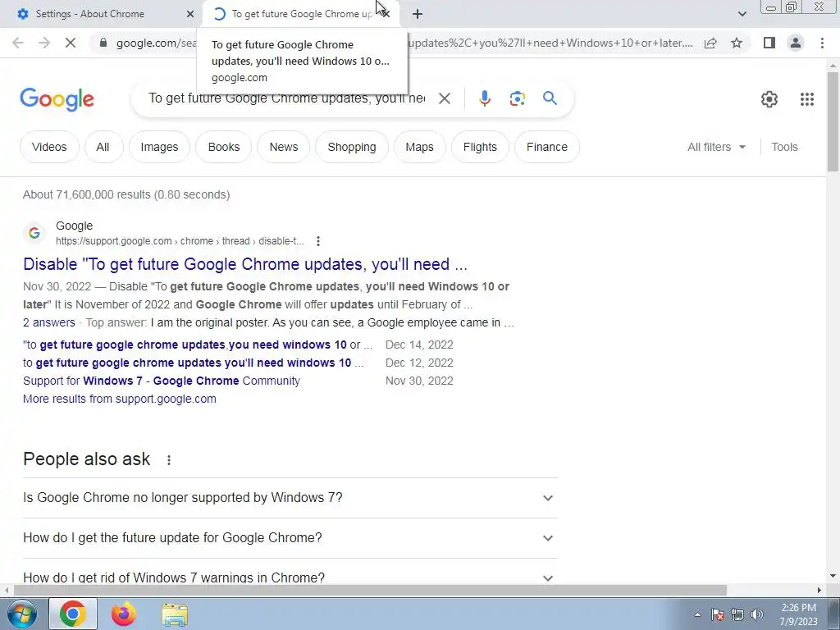
Task: Click More results from support.google.com
Action: tap(120, 399)
